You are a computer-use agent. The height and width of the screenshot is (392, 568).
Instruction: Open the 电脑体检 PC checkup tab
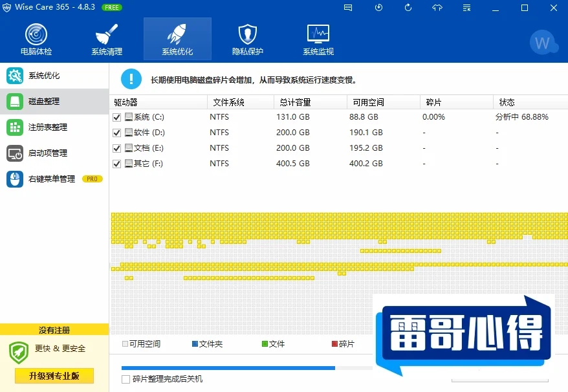tap(36, 39)
